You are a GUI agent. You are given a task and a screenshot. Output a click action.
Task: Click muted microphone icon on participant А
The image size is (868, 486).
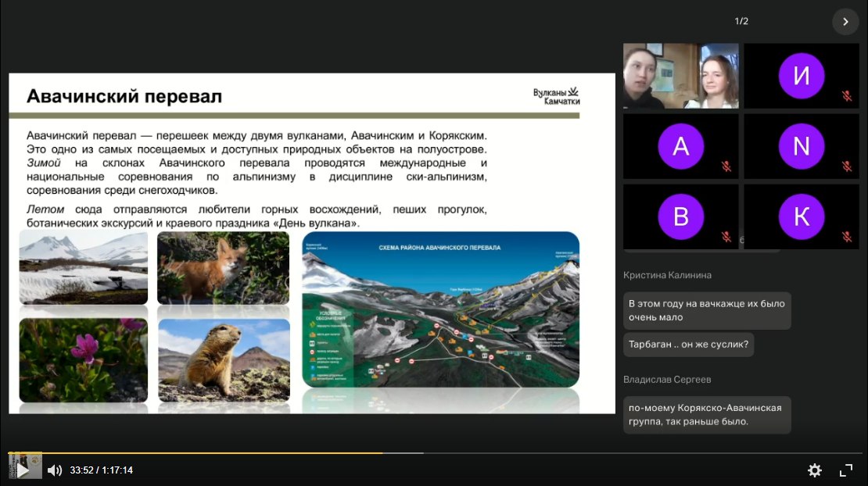coord(726,166)
